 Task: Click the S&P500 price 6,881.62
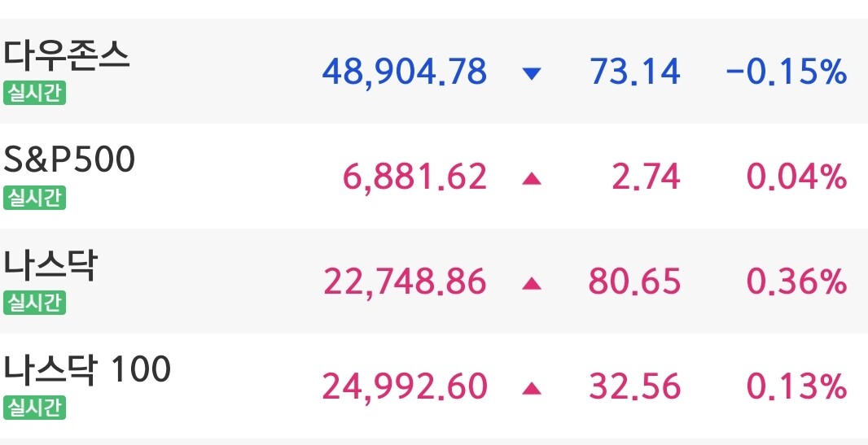pyautogui.click(x=415, y=177)
